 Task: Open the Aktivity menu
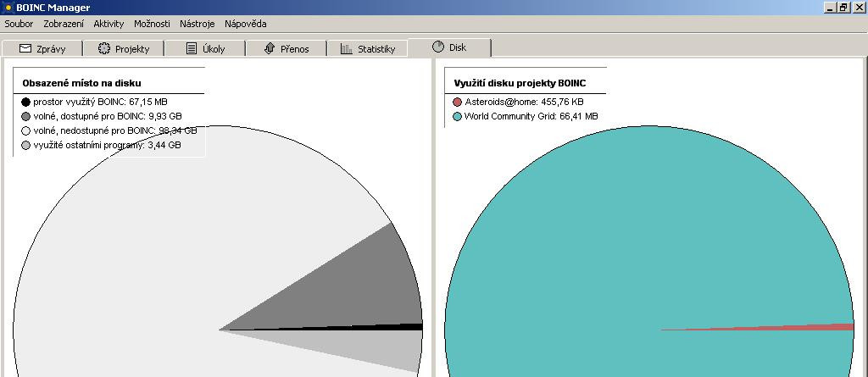tap(108, 24)
